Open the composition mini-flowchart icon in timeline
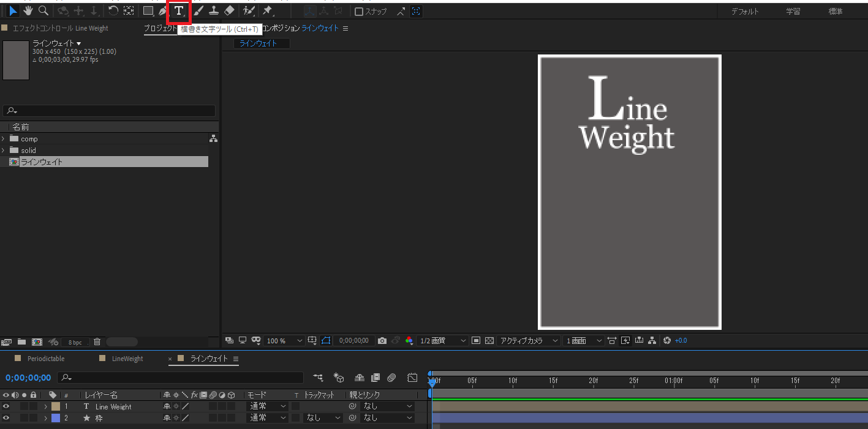This screenshot has height=429, width=868. (x=317, y=378)
